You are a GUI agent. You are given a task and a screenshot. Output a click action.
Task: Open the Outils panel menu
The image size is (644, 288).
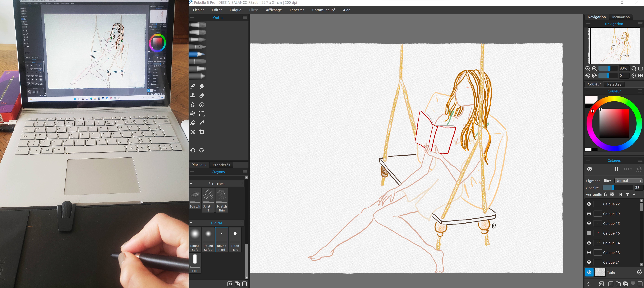pyautogui.click(x=245, y=17)
